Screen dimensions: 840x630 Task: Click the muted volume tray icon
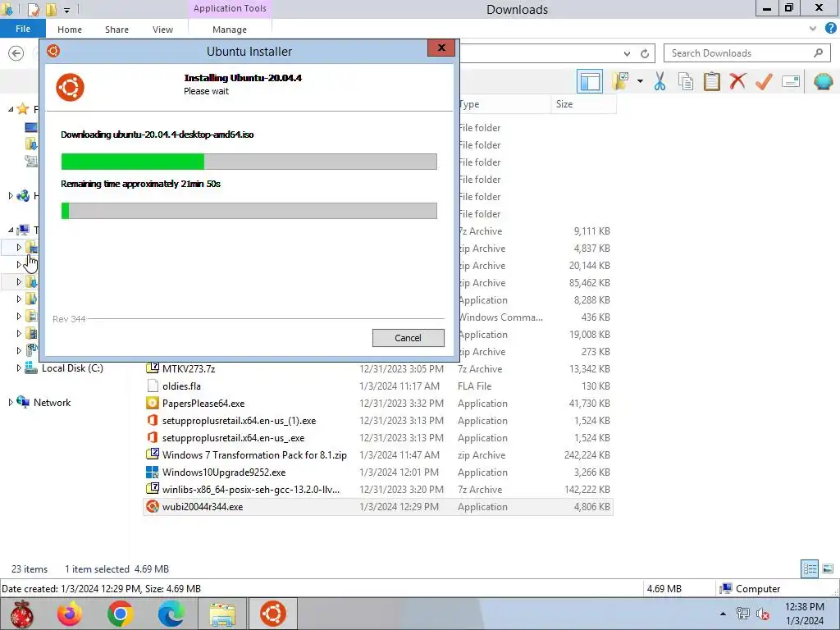[763, 614]
